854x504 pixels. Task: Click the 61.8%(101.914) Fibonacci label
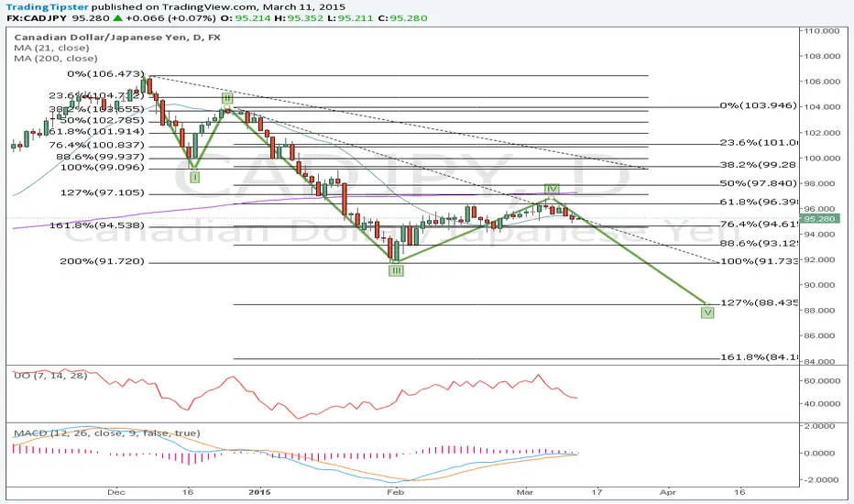coord(97,131)
